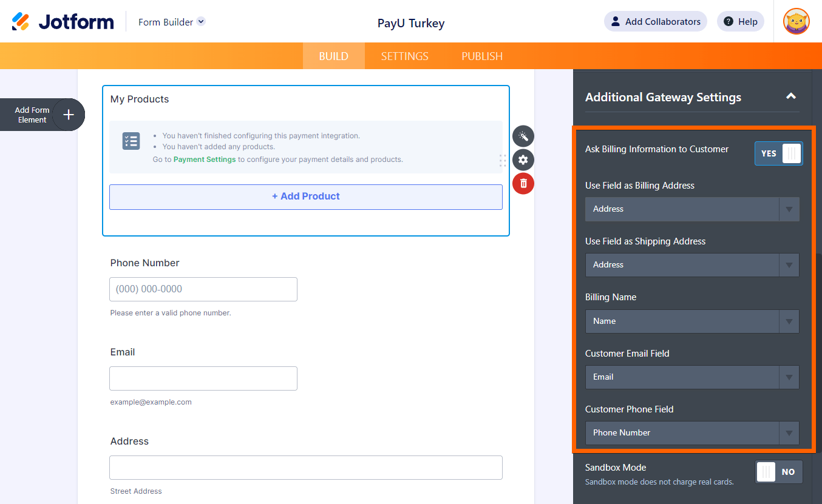Screen dimensions: 822x504
Task: Open Use Field as Shipping Address dropdown
Action: click(692, 265)
